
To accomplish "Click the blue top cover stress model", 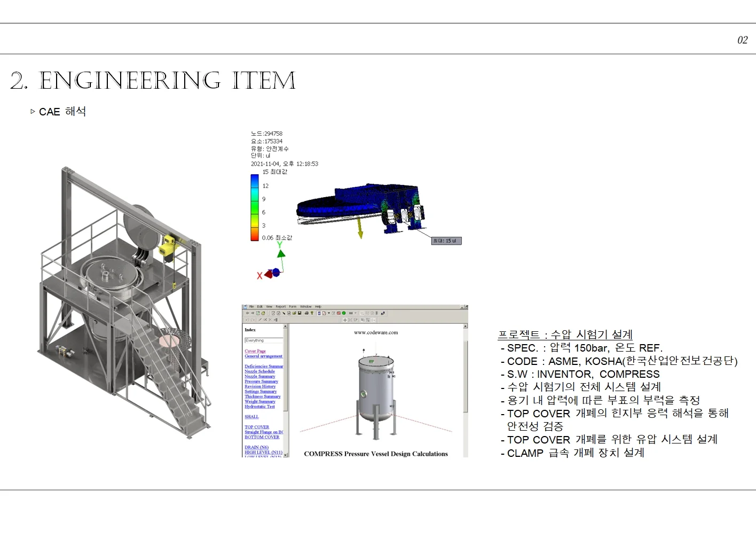I will pos(360,208).
